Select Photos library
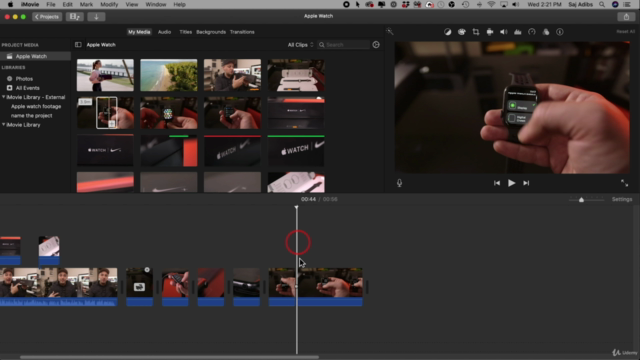 (24, 79)
